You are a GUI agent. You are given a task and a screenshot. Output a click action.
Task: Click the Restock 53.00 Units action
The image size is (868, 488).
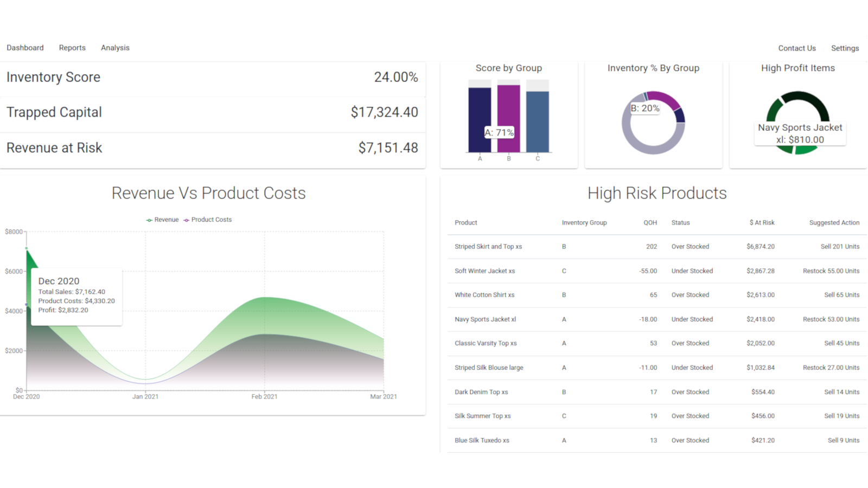tap(831, 319)
